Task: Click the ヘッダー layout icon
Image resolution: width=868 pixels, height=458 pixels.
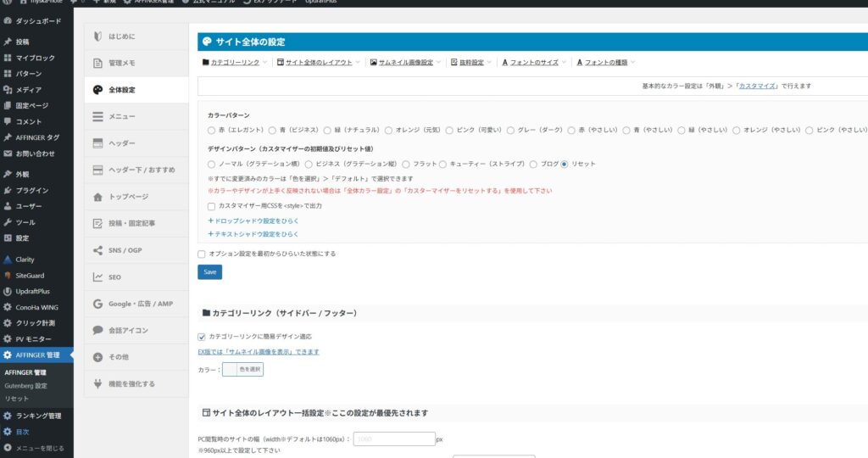Action: [98, 142]
